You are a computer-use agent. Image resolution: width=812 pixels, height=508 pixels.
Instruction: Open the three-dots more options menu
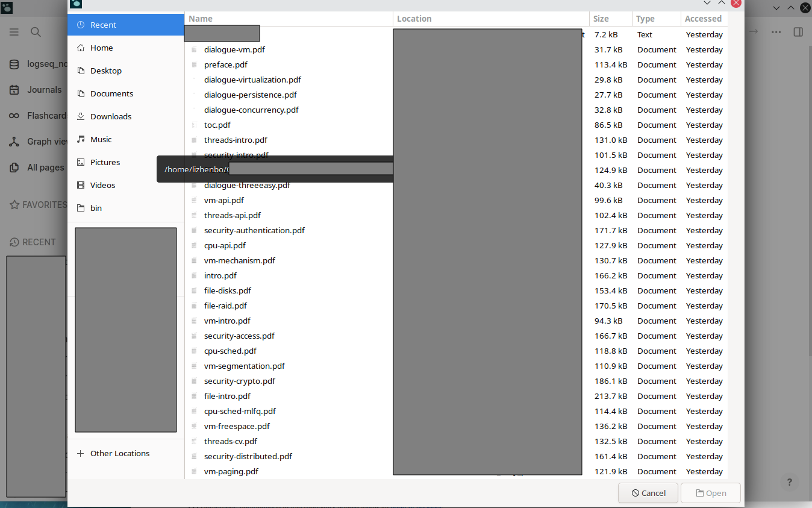click(776, 32)
